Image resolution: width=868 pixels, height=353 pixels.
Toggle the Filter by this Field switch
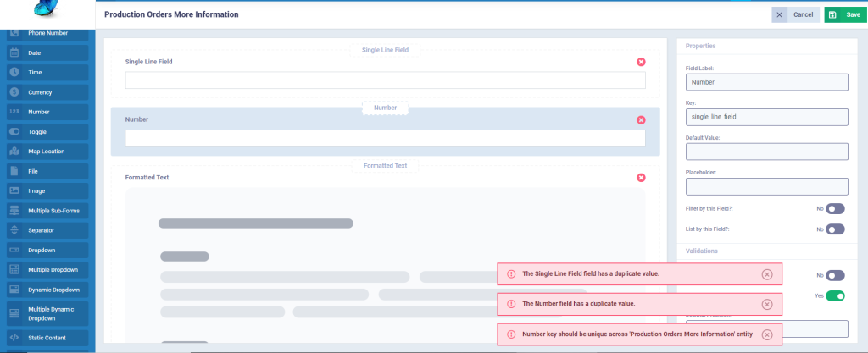835,209
